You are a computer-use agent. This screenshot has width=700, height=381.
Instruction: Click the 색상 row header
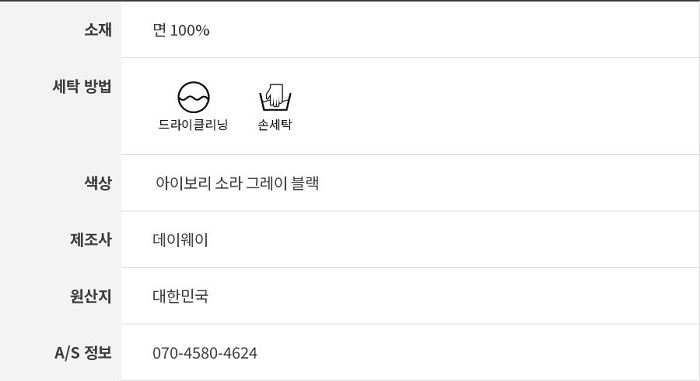tap(98, 183)
